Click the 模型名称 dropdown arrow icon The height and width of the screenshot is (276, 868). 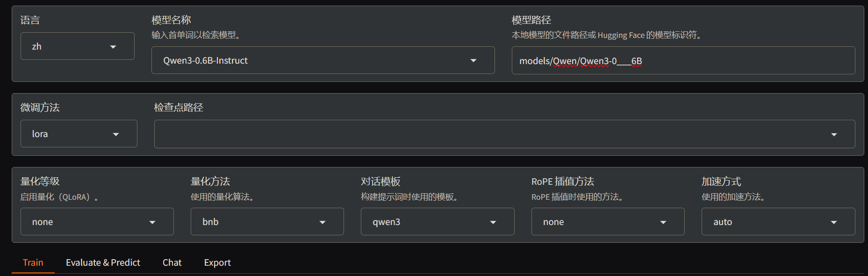[x=473, y=61]
